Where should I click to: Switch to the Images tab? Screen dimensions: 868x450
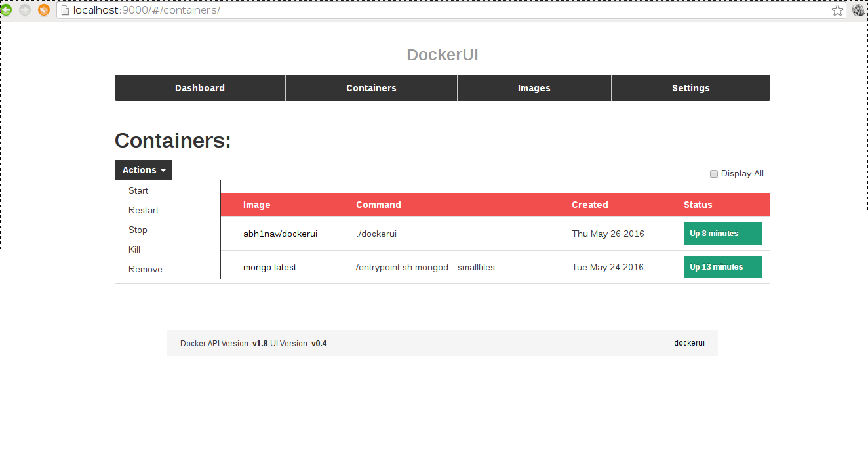point(534,88)
